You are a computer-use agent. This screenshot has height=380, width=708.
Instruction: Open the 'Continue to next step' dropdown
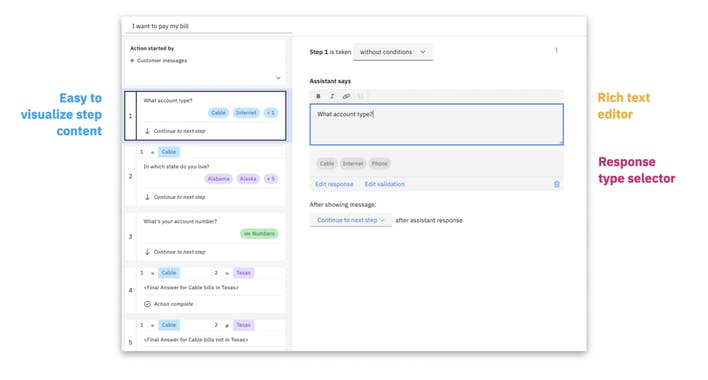350,220
